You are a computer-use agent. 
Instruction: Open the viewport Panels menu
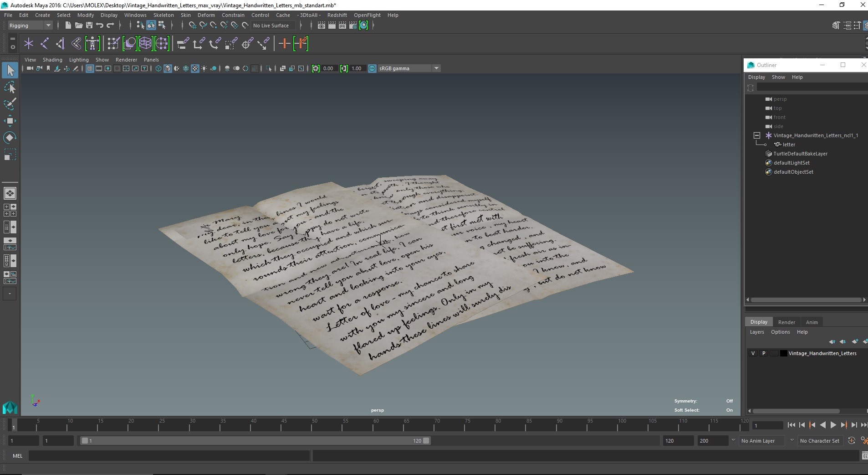[x=151, y=60]
